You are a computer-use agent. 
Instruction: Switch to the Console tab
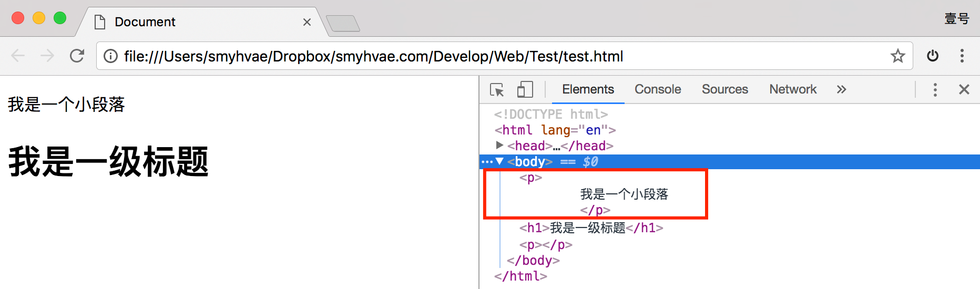coord(658,89)
